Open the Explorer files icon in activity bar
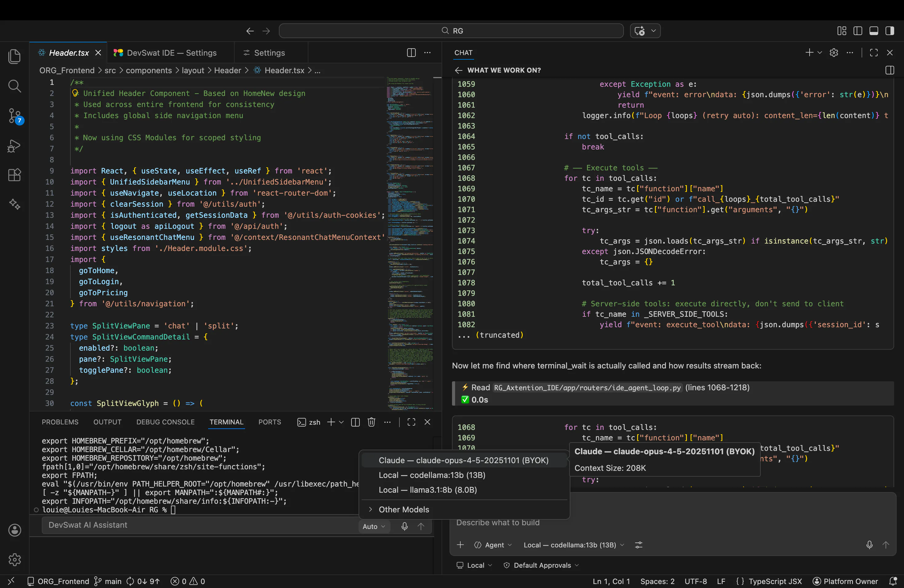The image size is (904, 588). (14, 57)
